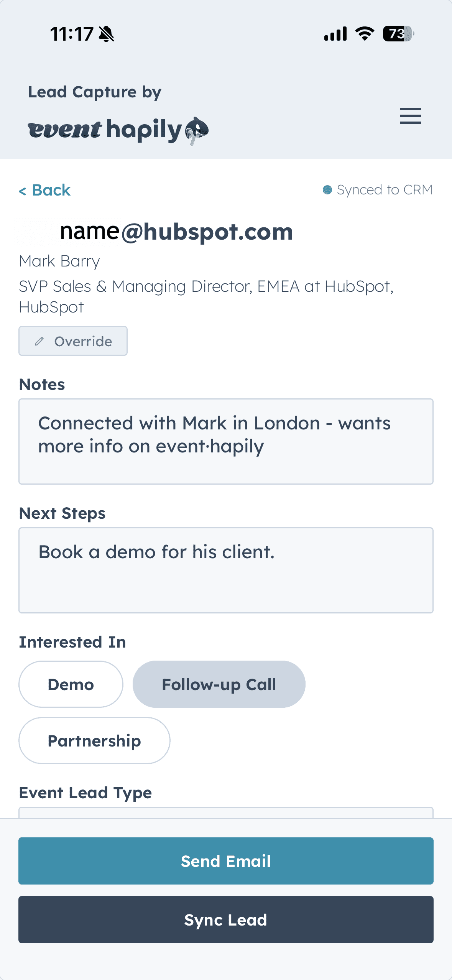The image size is (452, 980).
Task: Edit the Next Steps text field
Action: pos(226,570)
